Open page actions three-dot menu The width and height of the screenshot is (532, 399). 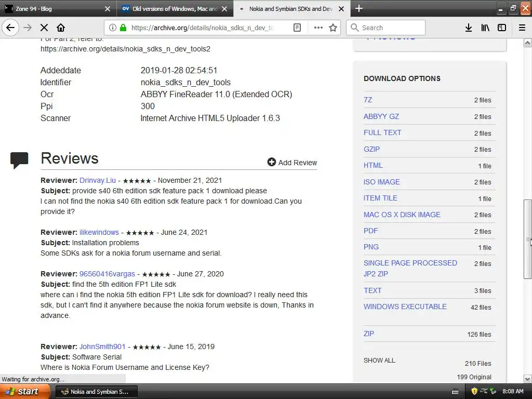pyautogui.click(x=318, y=28)
